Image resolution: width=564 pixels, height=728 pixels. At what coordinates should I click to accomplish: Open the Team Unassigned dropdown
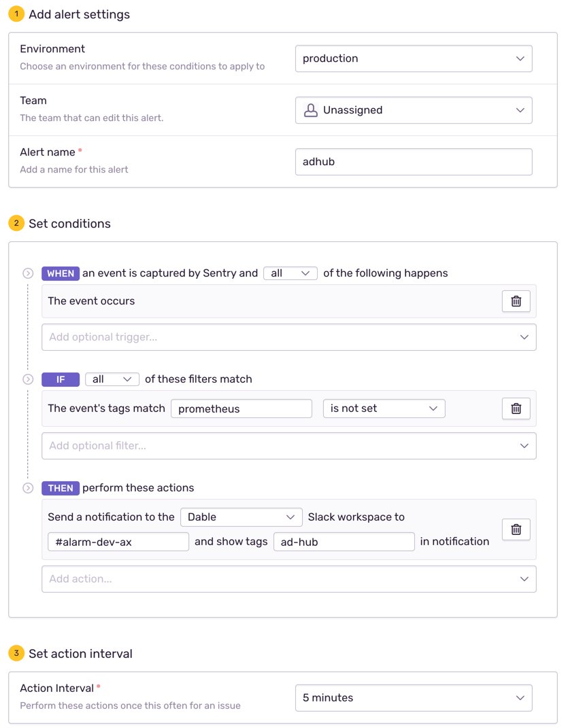pos(414,110)
